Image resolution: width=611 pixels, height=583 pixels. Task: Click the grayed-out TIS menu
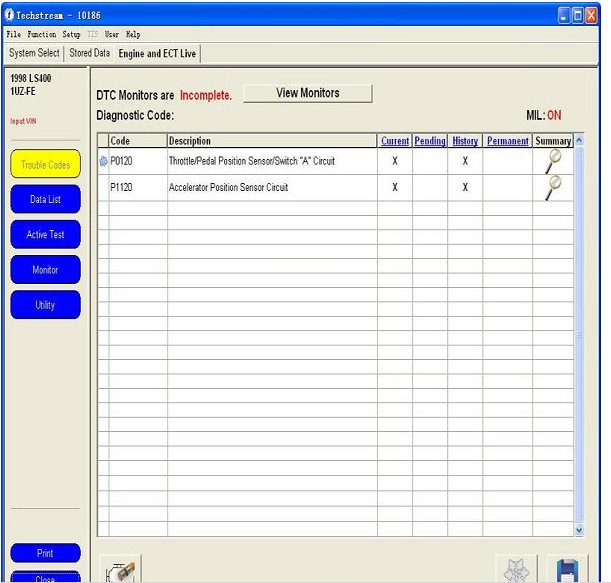pos(93,34)
